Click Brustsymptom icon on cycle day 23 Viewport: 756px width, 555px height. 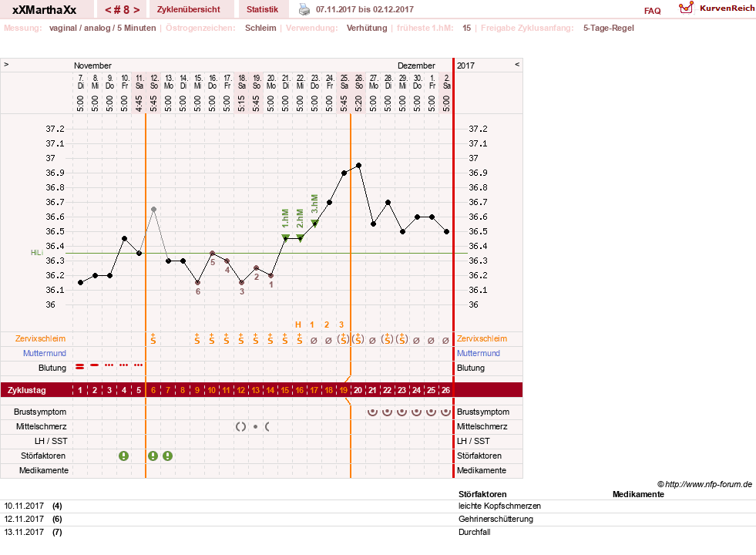click(x=402, y=412)
